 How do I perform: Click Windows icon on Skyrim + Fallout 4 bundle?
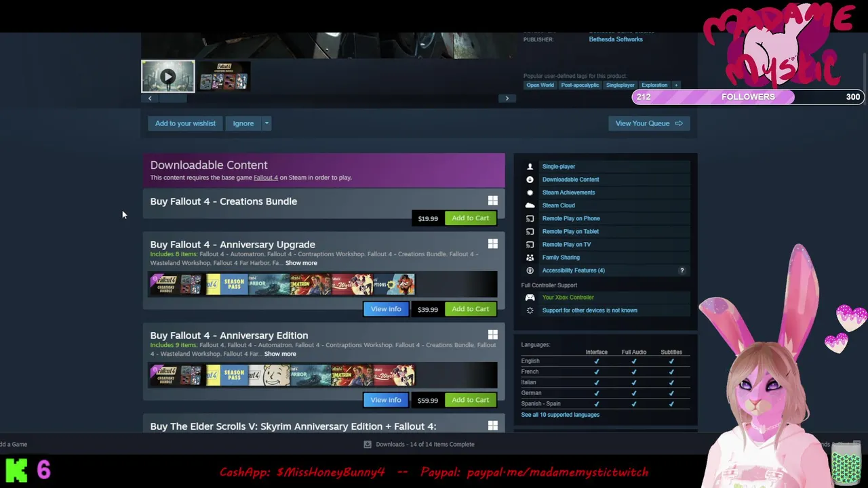coord(493,426)
